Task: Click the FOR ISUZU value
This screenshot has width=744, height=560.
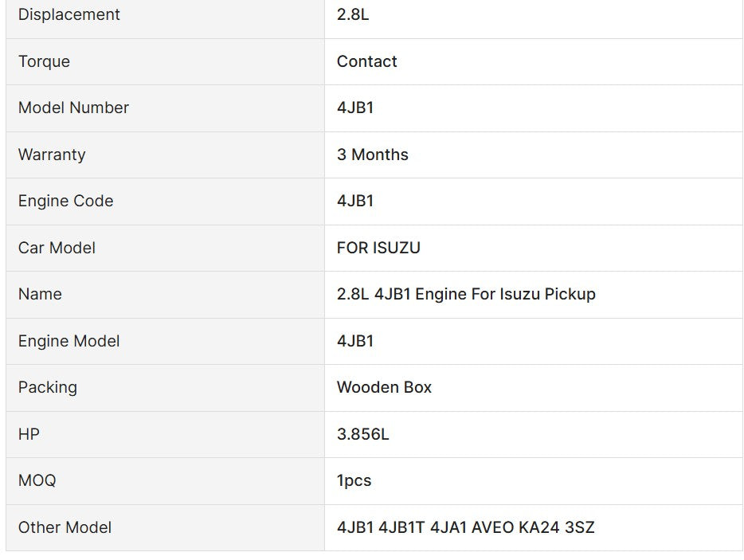Action: [378, 248]
